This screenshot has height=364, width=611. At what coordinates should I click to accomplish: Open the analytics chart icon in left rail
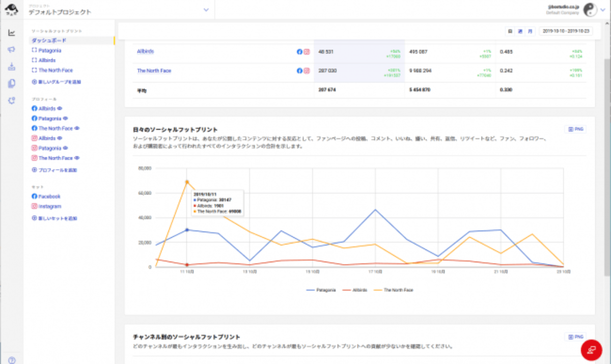12,33
